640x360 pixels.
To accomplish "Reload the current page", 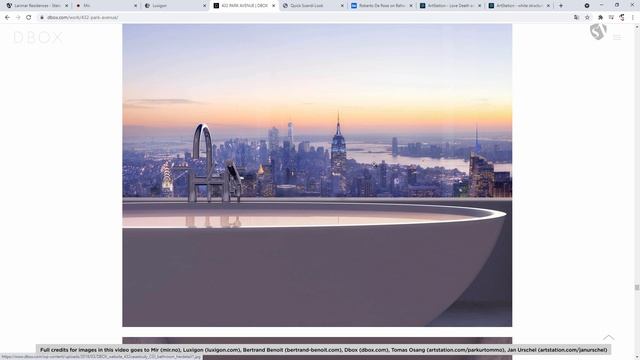I will click(29, 18).
